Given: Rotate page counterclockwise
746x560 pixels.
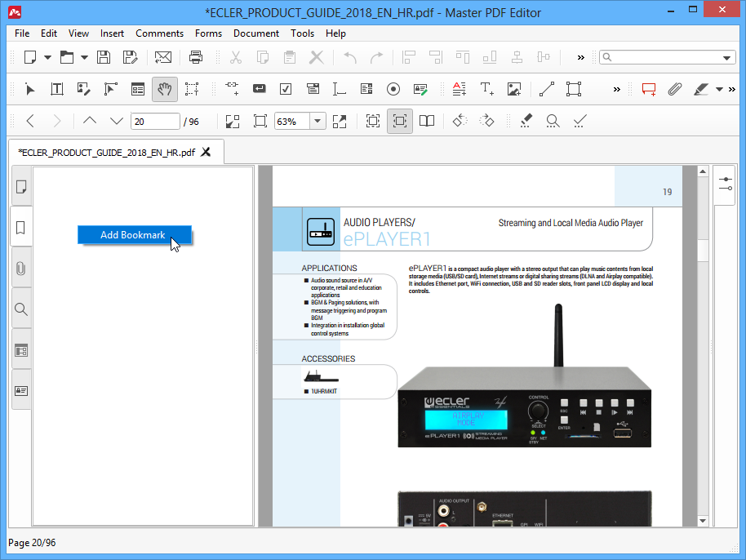Looking at the screenshot, I should (x=460, y=122).
